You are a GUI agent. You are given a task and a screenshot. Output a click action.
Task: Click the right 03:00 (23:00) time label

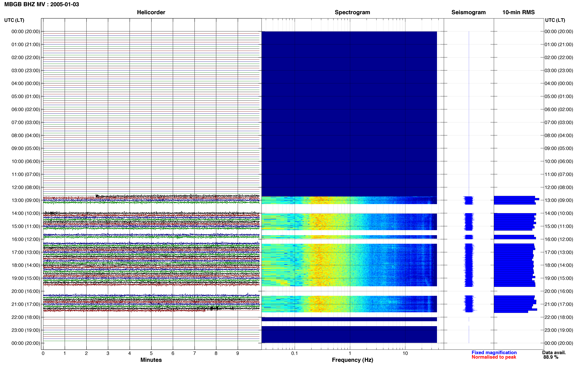pos(559,71)
